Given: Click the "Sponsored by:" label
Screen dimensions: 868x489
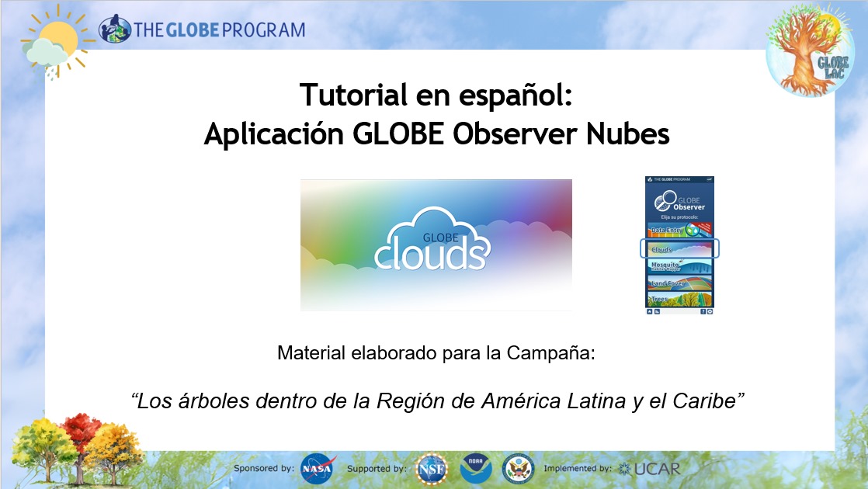Looking at the screenshot, I should pos(264,468).
